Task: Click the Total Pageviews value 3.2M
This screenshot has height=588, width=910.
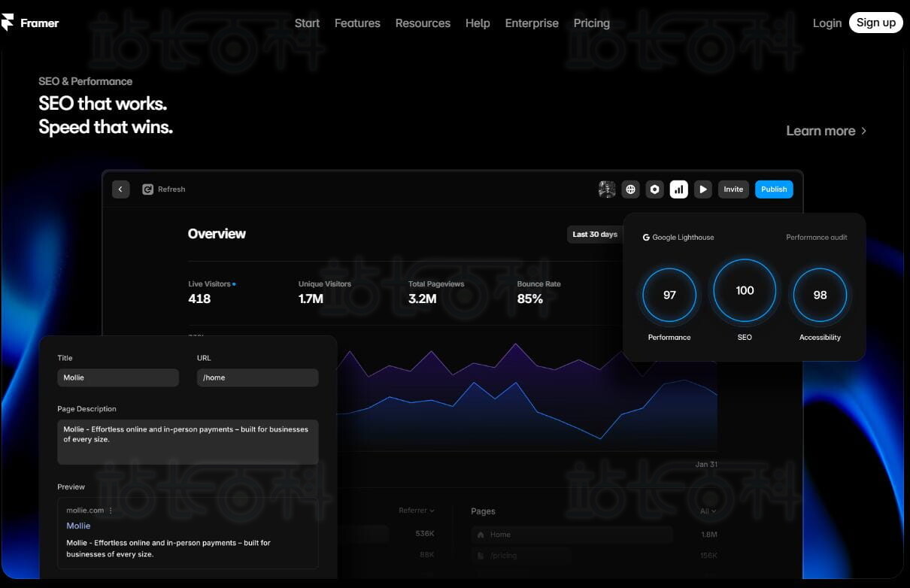Action: click(423, 299)
